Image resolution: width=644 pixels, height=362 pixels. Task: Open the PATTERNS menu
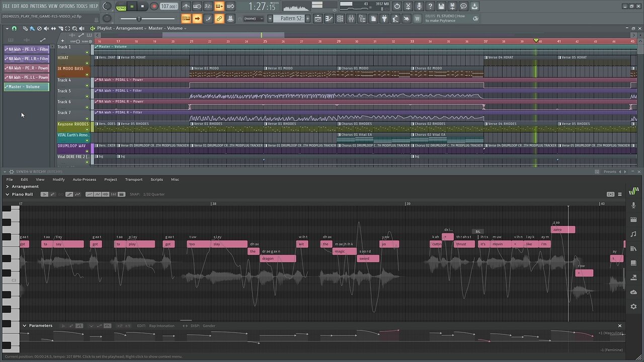click(x=38, y=6)
